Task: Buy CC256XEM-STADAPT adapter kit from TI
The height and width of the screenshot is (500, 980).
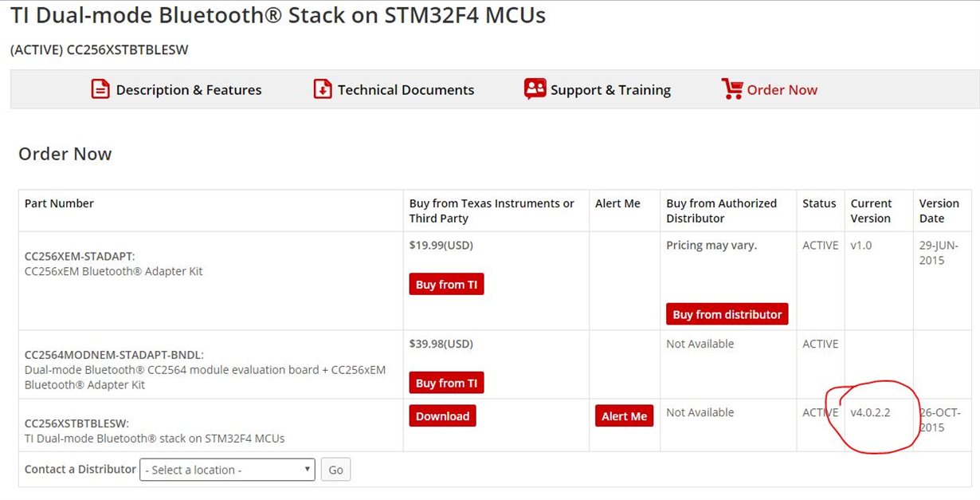Action: [x=446, y=285]
